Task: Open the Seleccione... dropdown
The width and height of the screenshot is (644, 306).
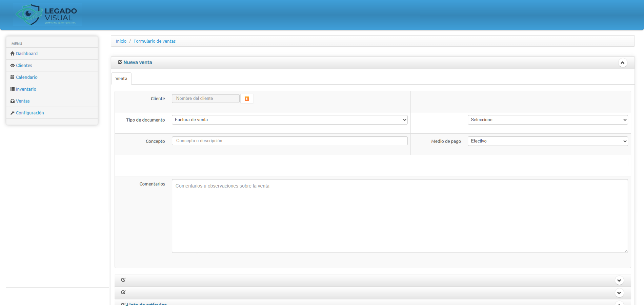Action: tap(547, 120)
